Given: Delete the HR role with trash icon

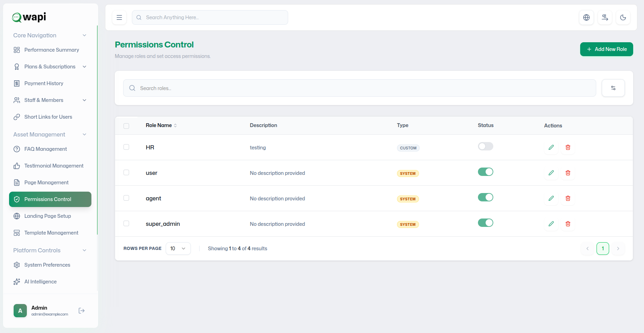Looking at the screenshot, I should click(x=568, y=147).
